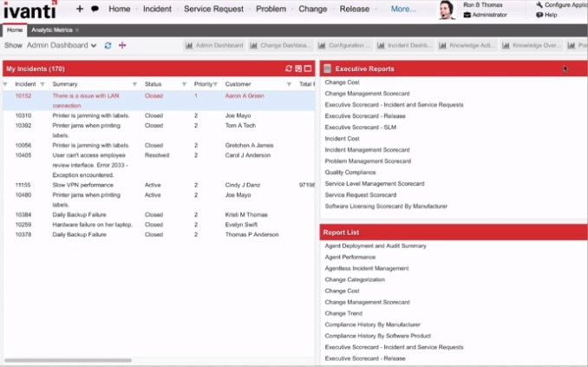Open the Priority column filter

(x=215, y=84)
